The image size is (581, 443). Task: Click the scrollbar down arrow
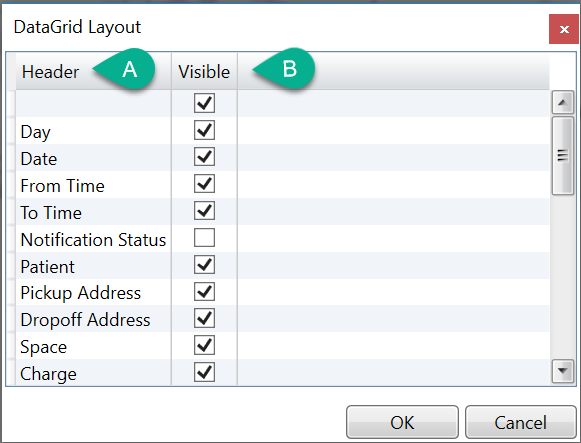point(563,370)
